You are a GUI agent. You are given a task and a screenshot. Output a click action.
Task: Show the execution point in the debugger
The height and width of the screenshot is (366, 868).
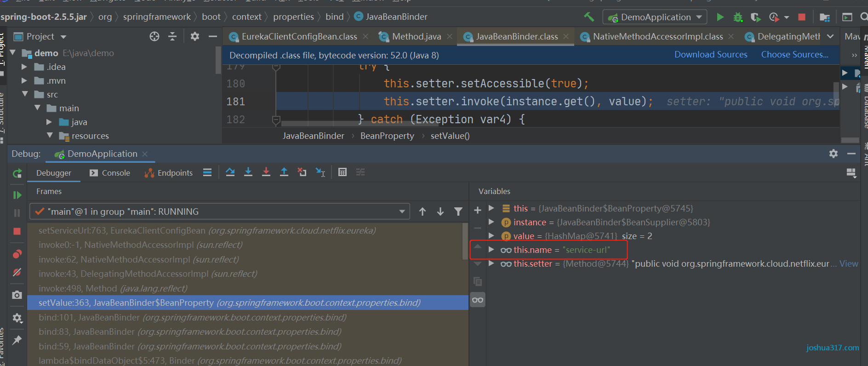tap(207, 172)
